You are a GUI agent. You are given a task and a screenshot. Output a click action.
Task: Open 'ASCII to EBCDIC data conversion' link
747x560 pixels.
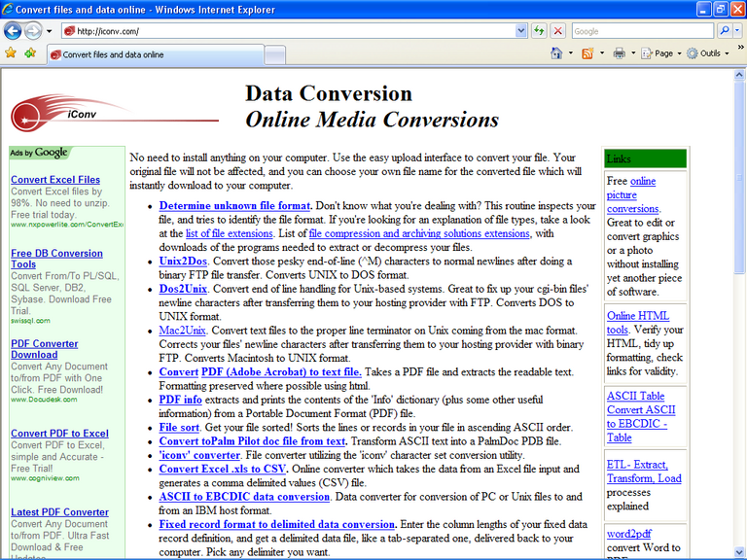[x=244, y=496]
